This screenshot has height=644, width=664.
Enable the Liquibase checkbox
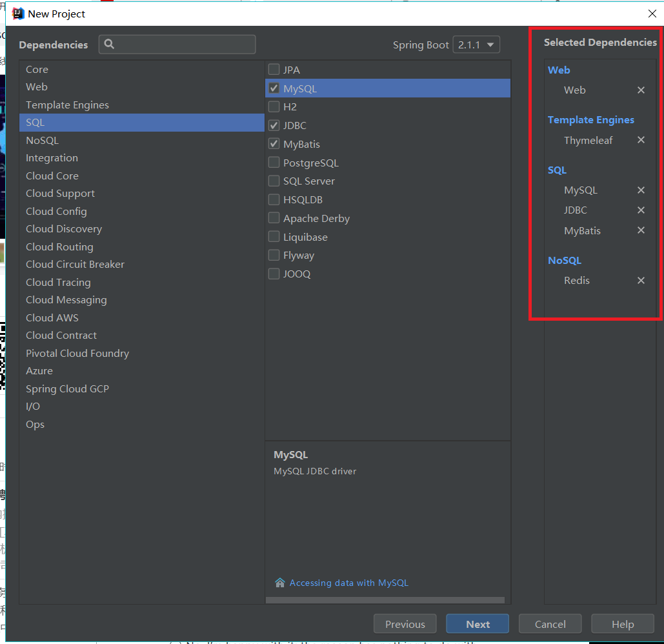tap(274, 236)
